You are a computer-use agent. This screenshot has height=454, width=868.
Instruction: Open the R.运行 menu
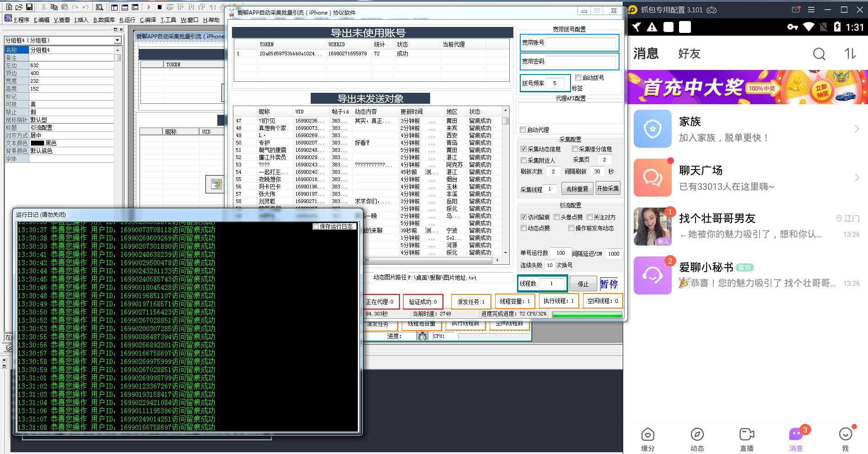127,20
